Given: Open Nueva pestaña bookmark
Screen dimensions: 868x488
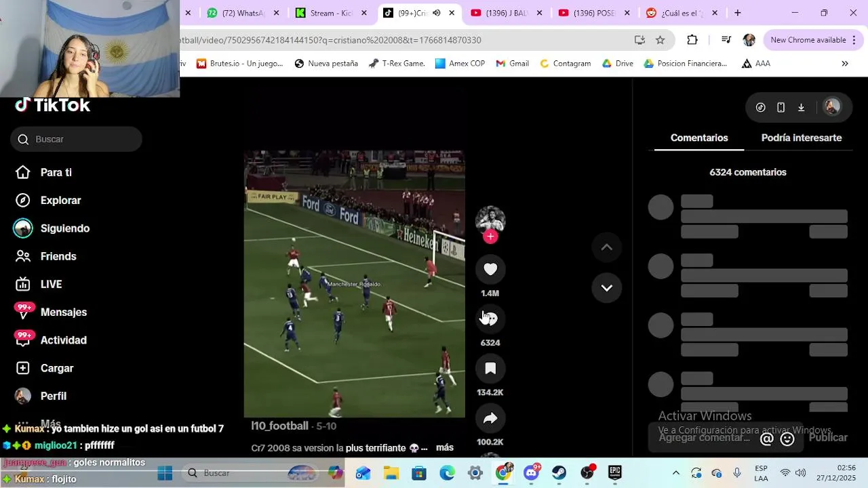Looking at the screenshot, I should [326, 64].
